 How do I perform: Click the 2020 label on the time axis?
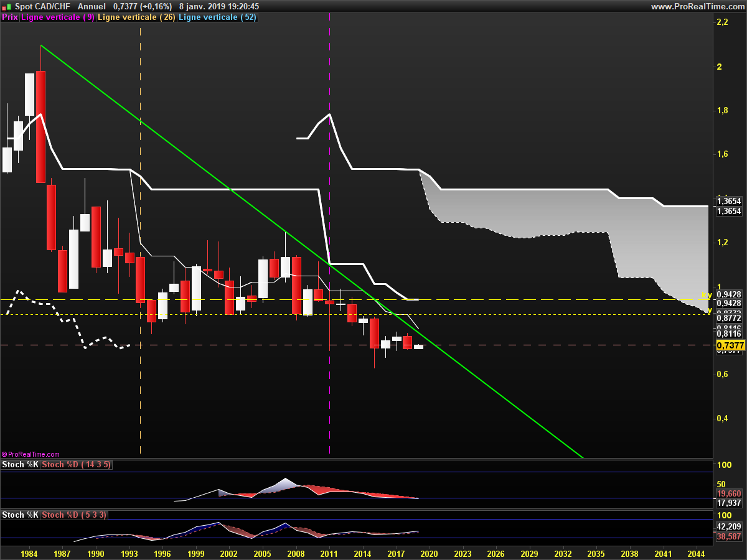[430, 553]
